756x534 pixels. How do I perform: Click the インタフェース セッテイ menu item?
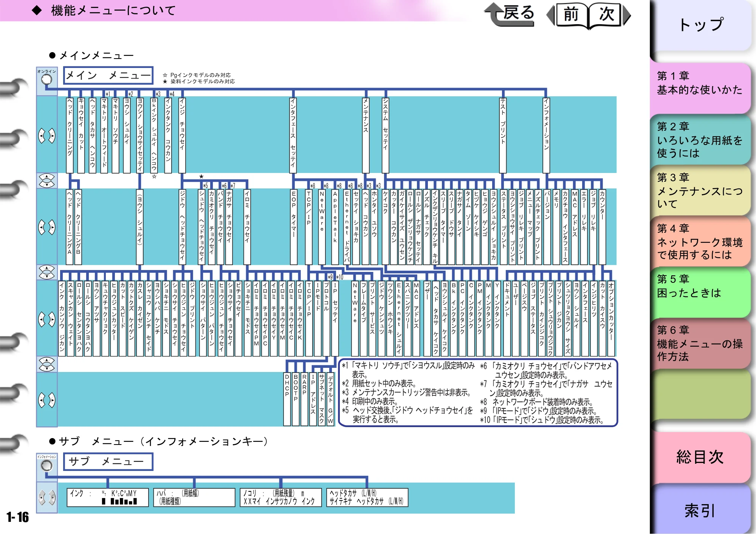tap(293, 135)
